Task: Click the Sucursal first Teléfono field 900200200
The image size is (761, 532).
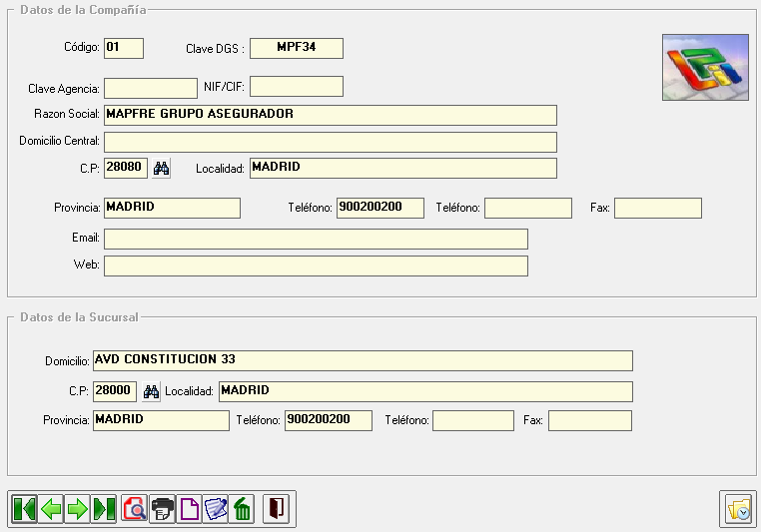Action: pos(329,420)
